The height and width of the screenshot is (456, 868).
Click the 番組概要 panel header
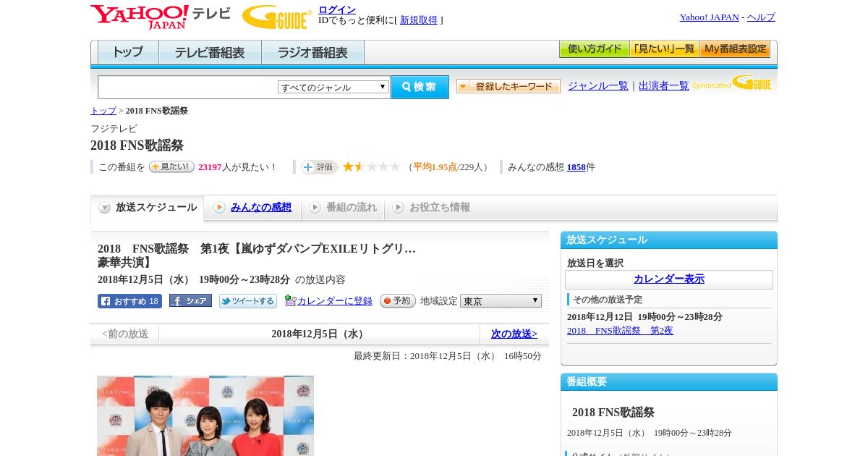[x=669, y=382]
